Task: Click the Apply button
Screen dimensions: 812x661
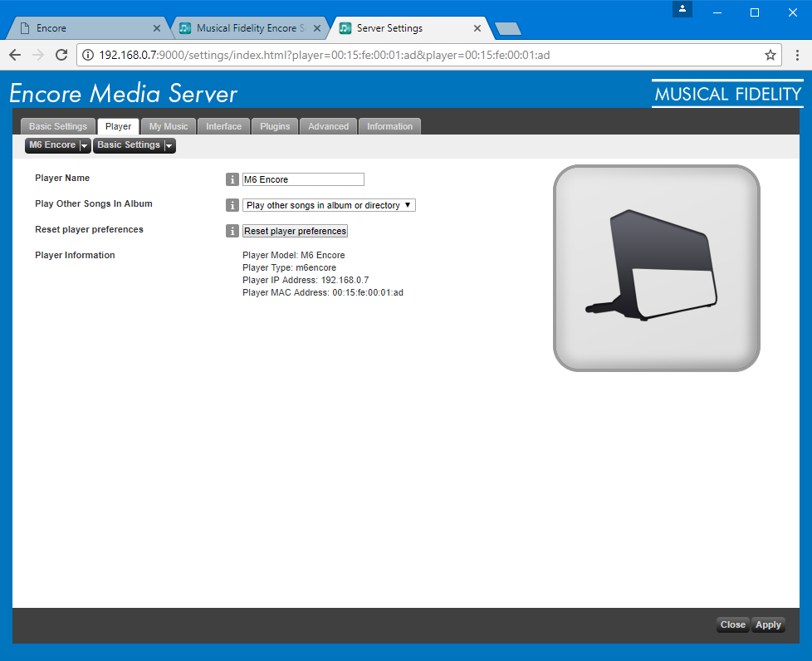Action: click(x=768, y=624)
